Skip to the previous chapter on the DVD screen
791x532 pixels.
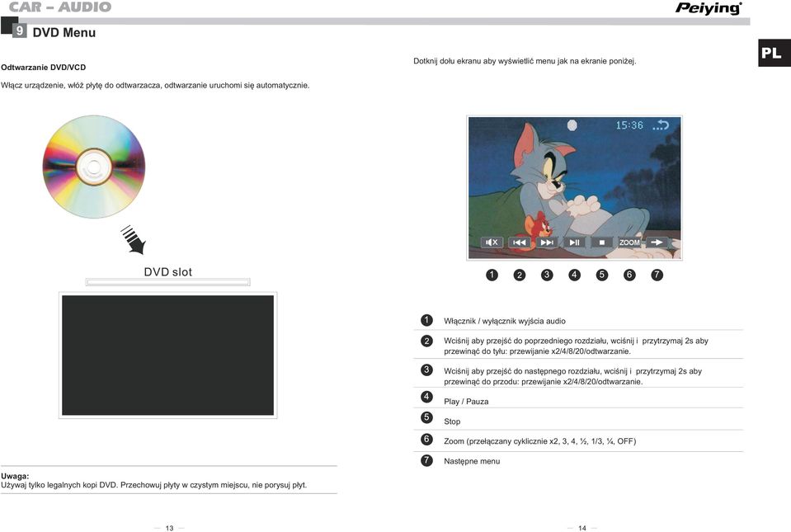point(520,242)
